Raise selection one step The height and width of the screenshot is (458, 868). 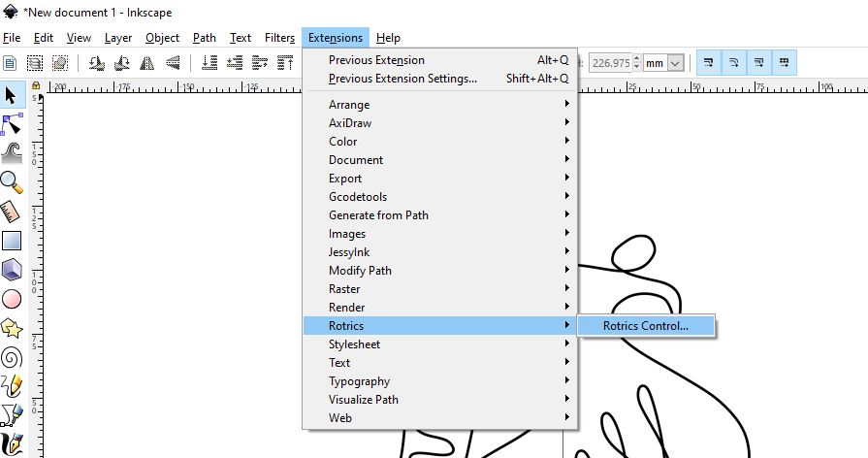click(x=260, y=63)
